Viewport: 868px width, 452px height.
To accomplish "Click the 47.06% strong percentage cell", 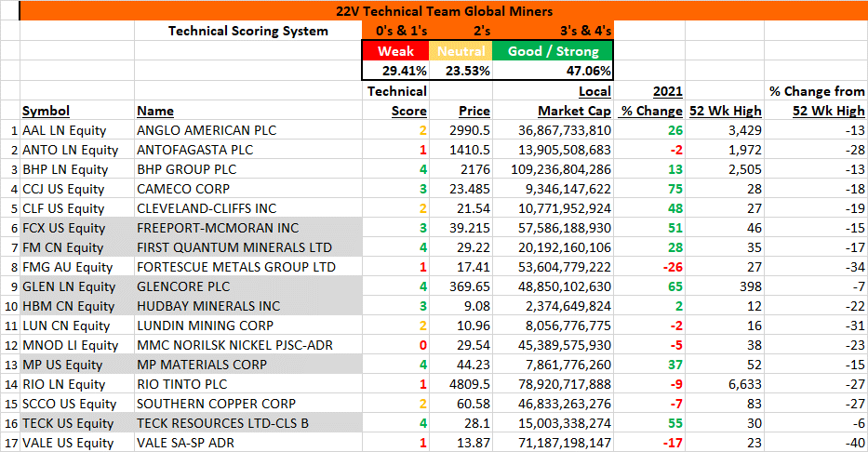I will [553, 71].
